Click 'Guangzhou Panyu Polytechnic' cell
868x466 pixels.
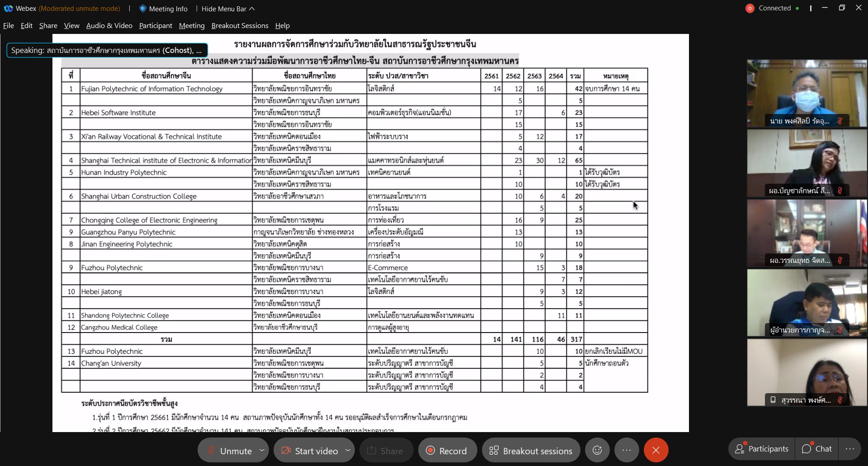point(166,232)
